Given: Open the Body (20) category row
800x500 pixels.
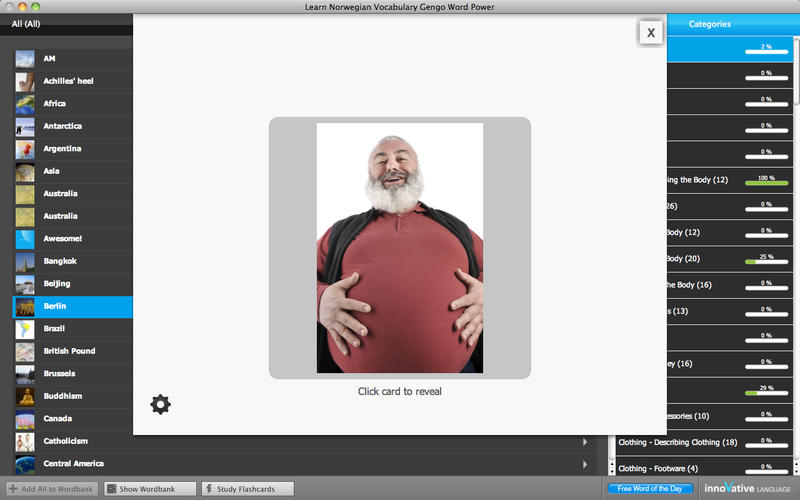Looking at the screenshot, I should coord(730,259).
